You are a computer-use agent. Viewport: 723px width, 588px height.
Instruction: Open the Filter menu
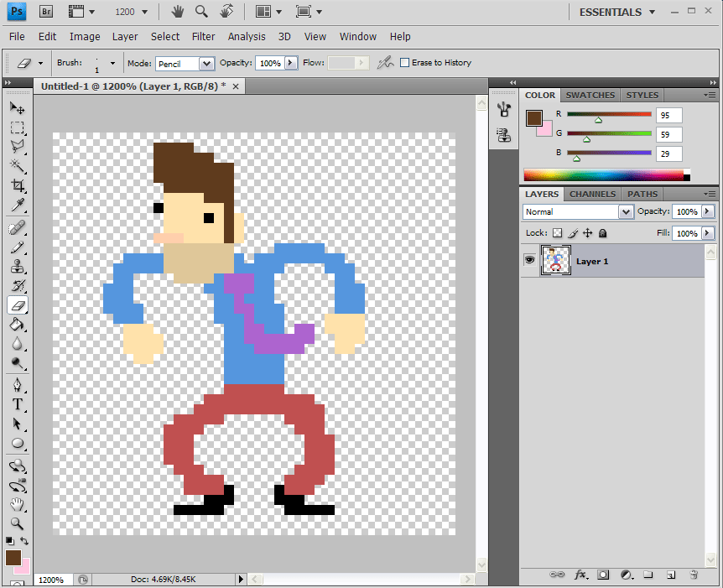(203, 36)
